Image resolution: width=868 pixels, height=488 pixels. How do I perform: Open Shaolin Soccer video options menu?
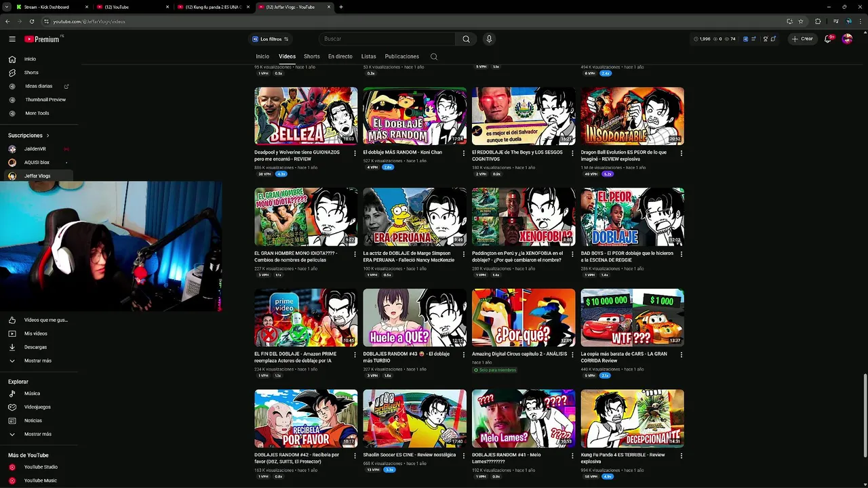click(464, 455)
